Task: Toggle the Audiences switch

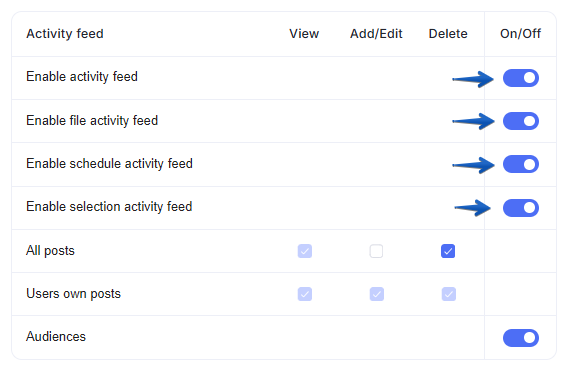Action: (520, 338)
